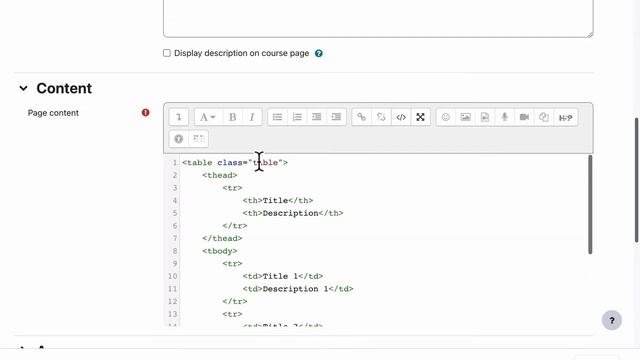This screenshot has width=640, height=360.
Task: Click the "<td>Title 1</td>" code line
Action: [x=282, y=276]
